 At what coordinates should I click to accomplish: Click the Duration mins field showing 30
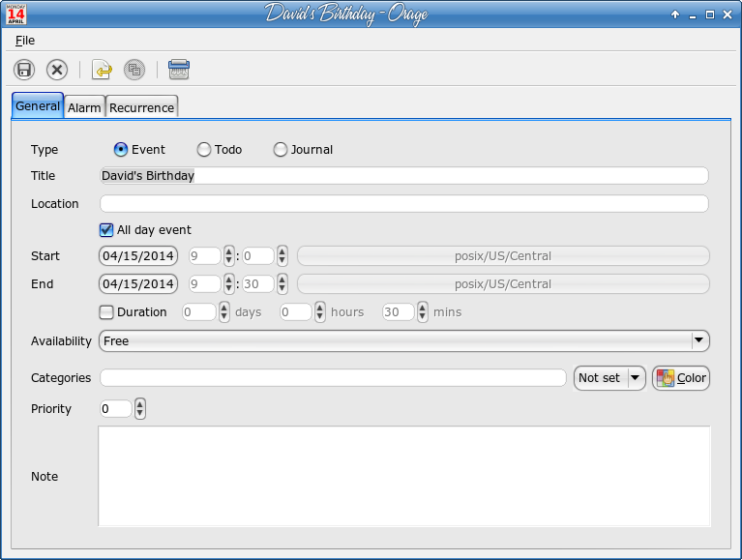tap(399, 312)
